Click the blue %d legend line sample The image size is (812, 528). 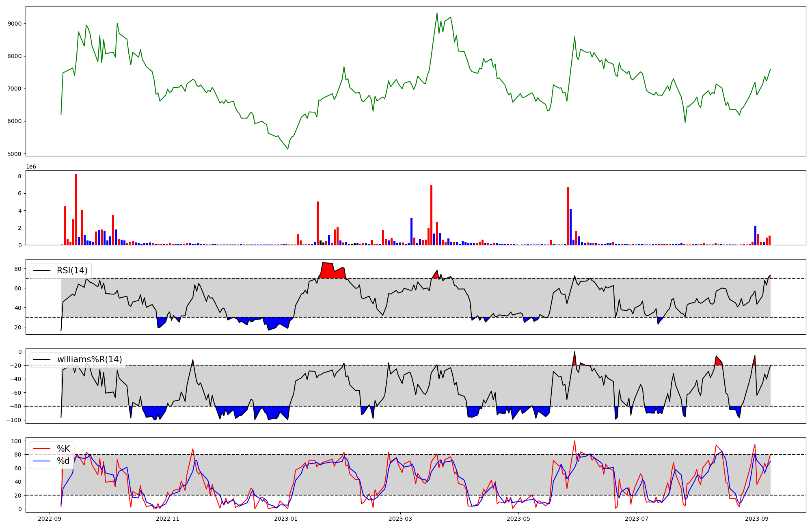point(41,461)
